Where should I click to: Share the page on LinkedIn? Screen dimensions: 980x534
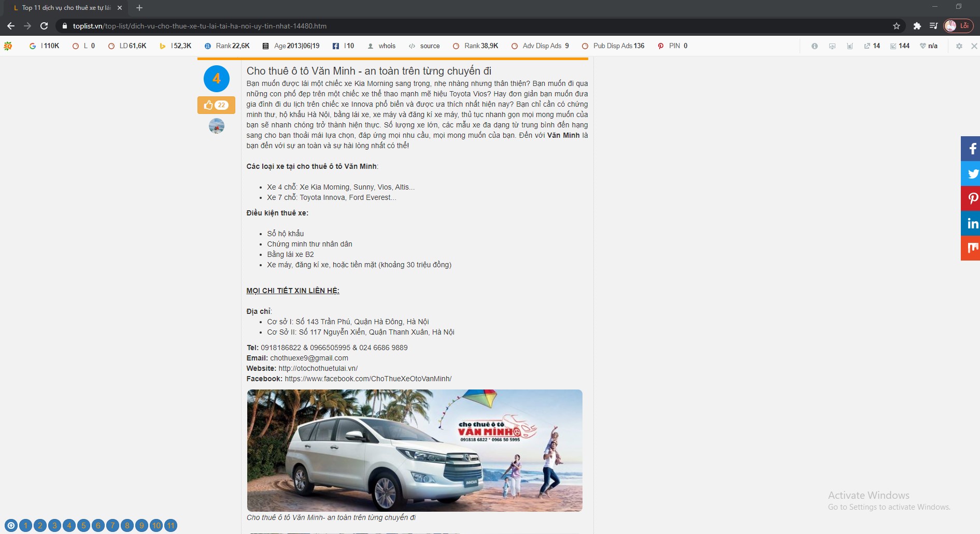[971, 223]
